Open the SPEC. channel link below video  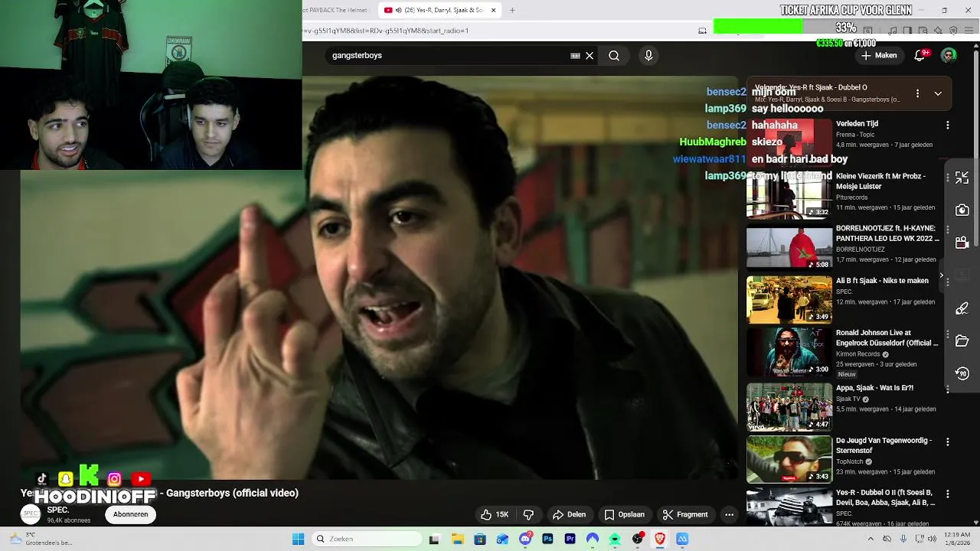[x=58, y=510]
